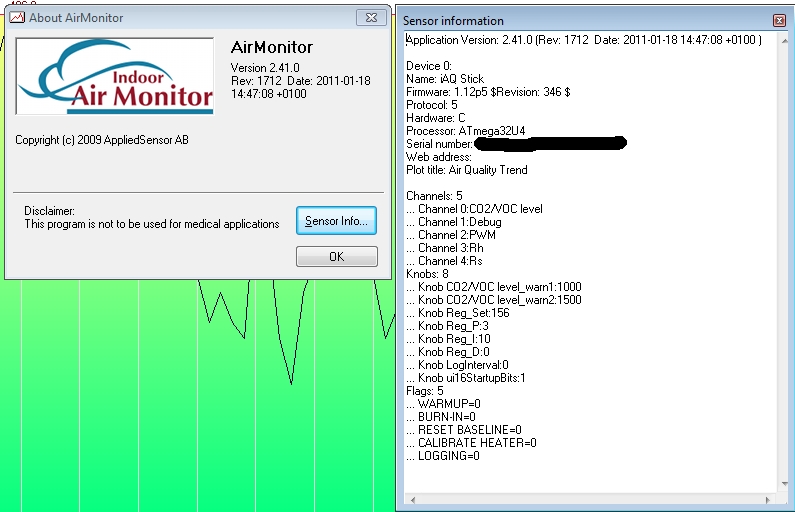
Task: Confirm About AirMonitor with OK
Action: tap(337, 257)
